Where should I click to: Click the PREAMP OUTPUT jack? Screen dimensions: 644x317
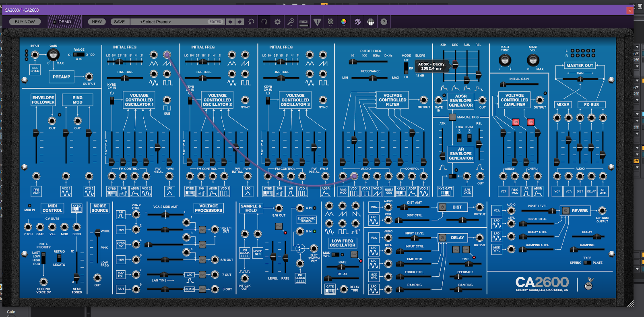click(x=89, y=76)
